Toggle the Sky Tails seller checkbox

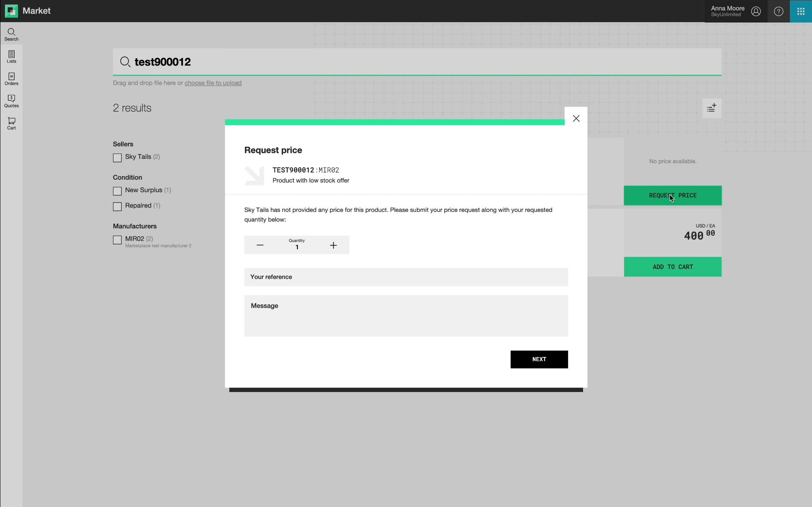[117, 158]
